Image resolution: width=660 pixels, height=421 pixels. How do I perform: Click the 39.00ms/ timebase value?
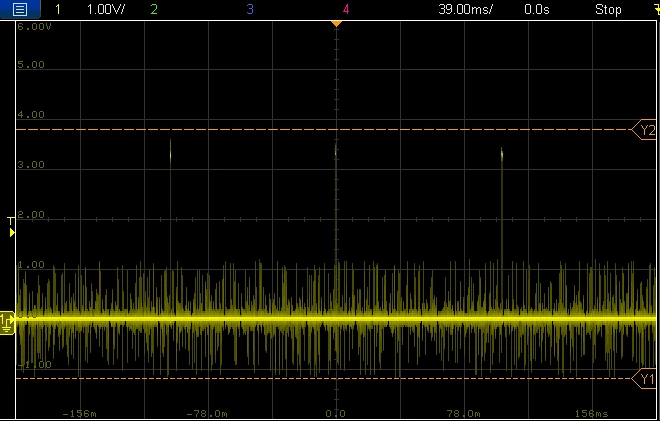click(x=465, y=9)
